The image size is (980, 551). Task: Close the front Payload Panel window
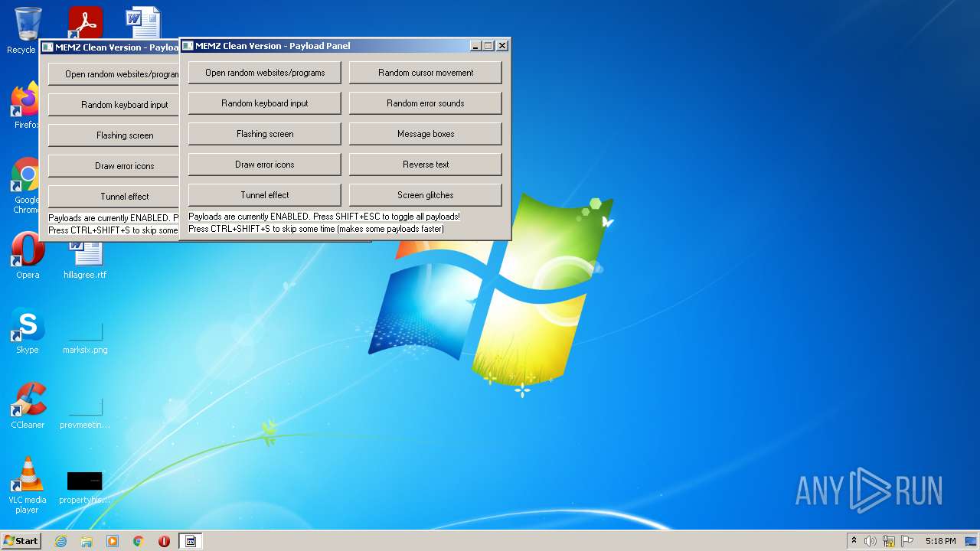pos(502,46)
